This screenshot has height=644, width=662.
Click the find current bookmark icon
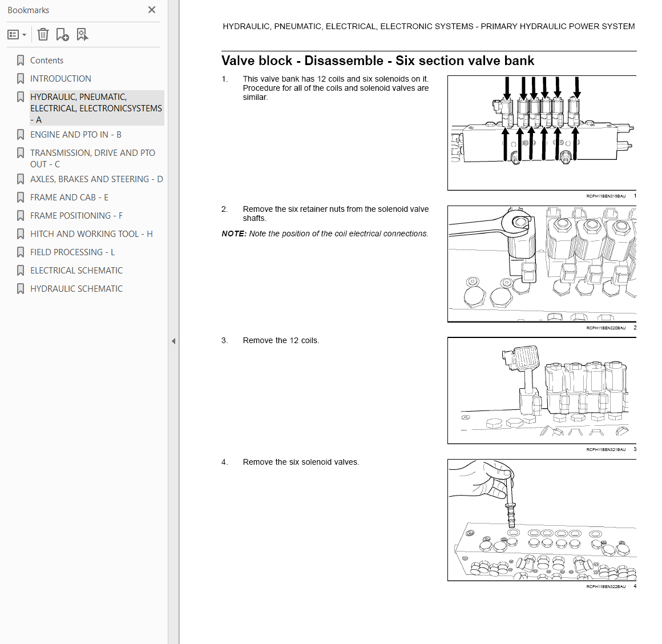pyautogui.click(x=82, y=35)
